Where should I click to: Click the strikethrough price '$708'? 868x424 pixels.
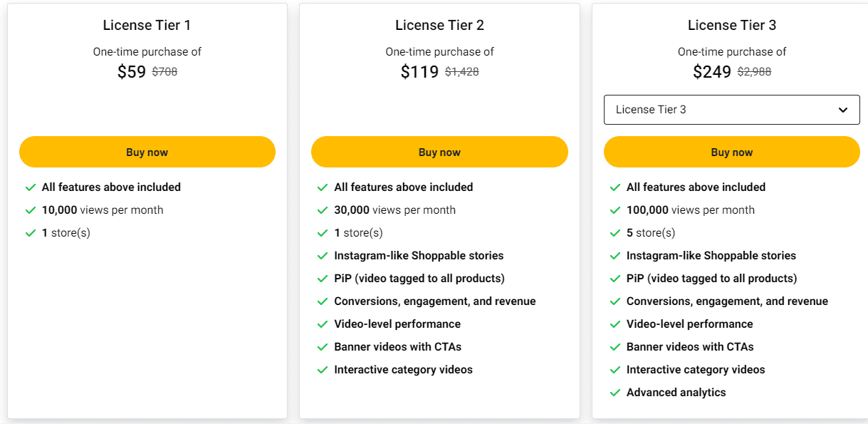point(164,71)
